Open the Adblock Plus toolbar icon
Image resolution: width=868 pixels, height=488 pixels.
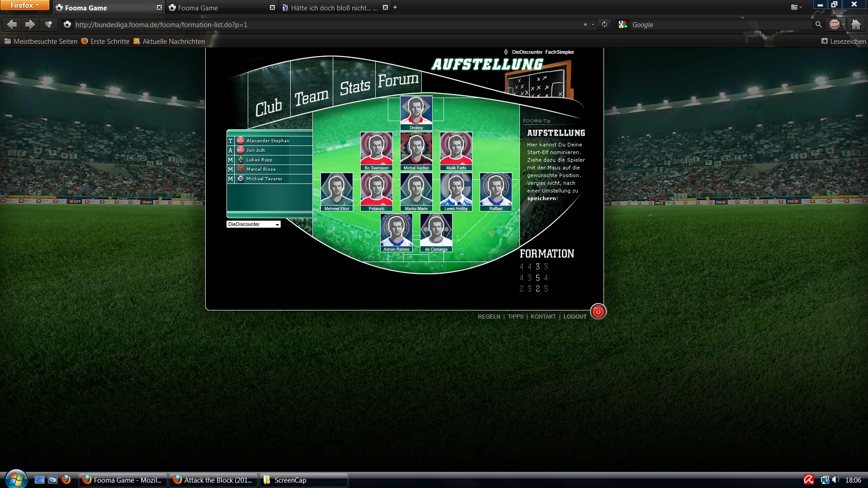tap(835, 24)
